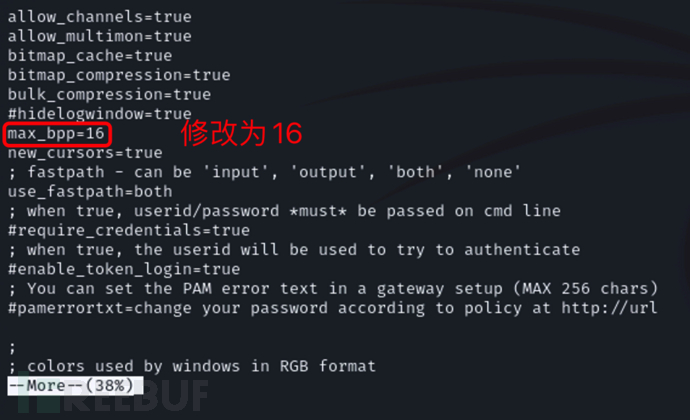
Task: Click the commented #hidelogwindow=true line
Action: coord(99,114)
